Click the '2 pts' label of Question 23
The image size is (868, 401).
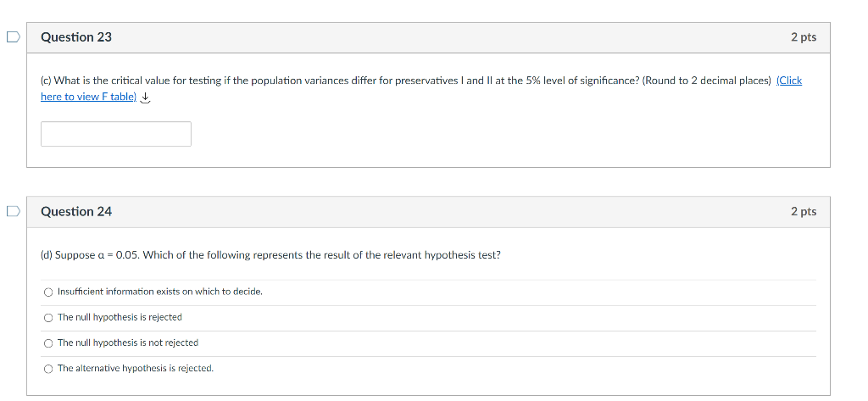coord(803,37)
